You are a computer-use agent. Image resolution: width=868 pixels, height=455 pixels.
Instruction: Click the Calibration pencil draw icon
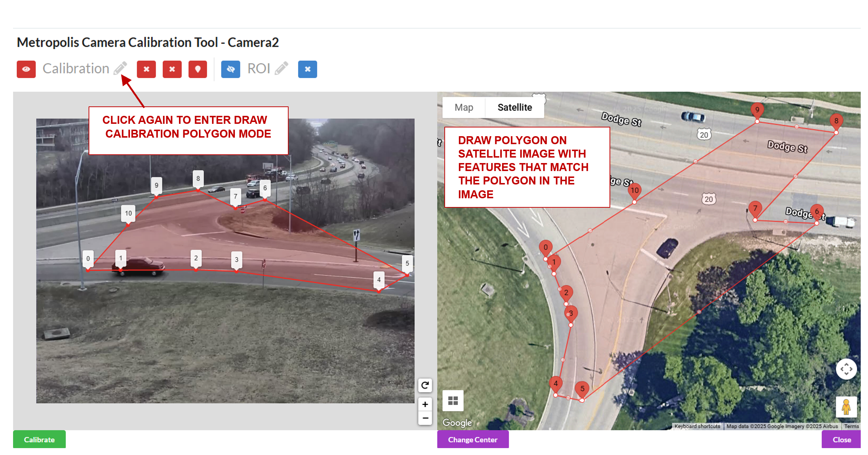[x=120, y=68]
